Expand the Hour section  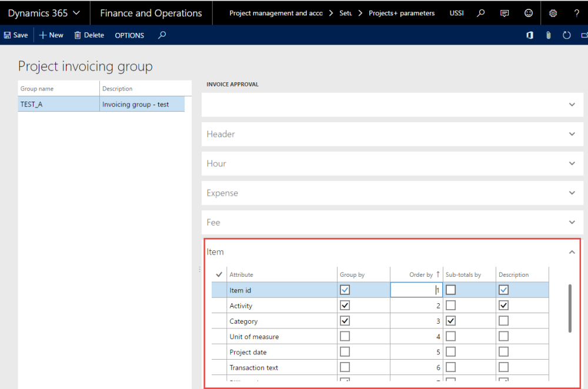click(572, 163)
